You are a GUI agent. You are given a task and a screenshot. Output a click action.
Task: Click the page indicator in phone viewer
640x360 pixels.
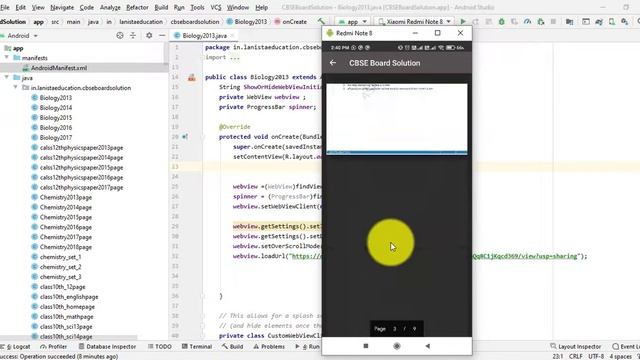tap(396, 329)
